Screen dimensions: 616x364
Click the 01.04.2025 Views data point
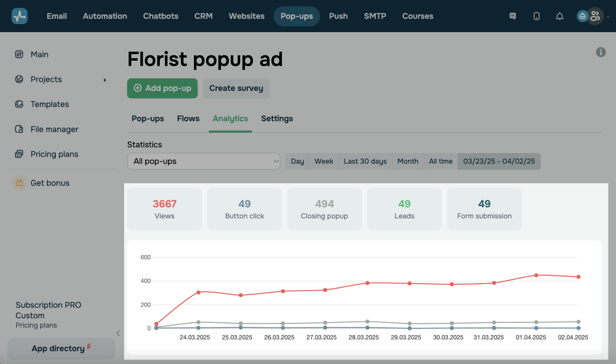pos(536,275)
